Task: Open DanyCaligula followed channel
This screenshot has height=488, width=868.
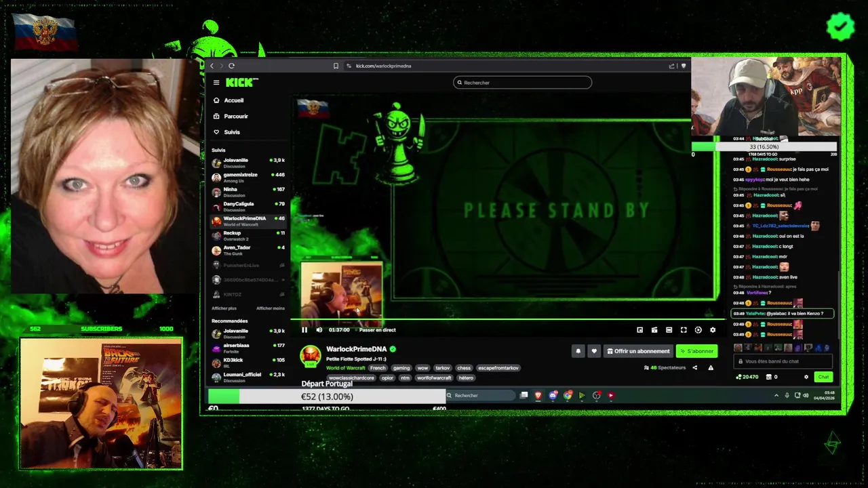Action: [x=248, y=207]
